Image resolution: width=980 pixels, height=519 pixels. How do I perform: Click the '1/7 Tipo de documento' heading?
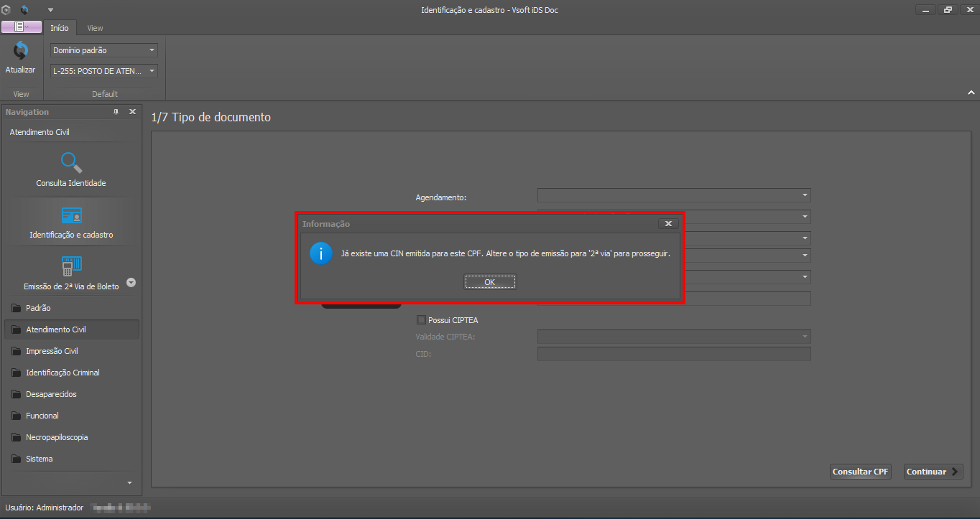(211, 117)
